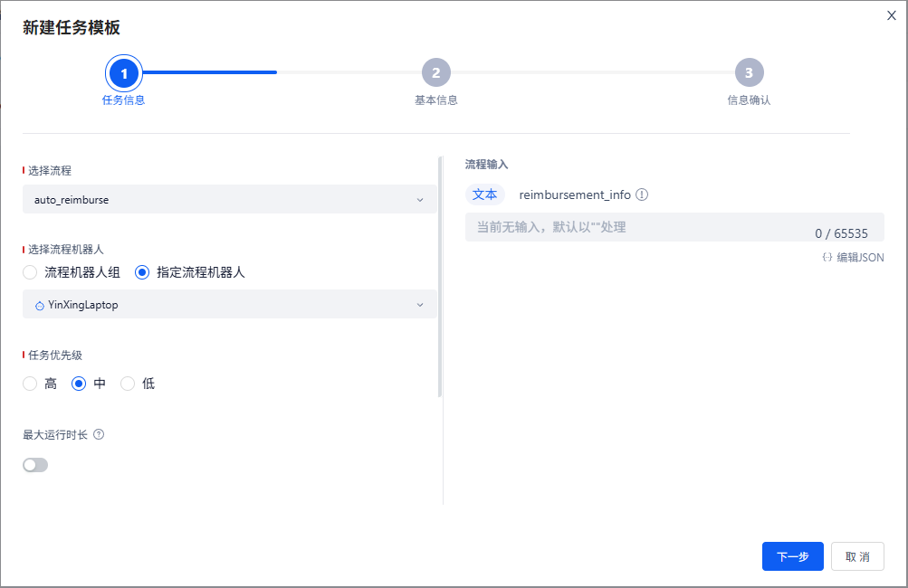Viewport: 908px width, 588px height.
Task: Open the 编辑JSON editor link
Action: point(859,258)
